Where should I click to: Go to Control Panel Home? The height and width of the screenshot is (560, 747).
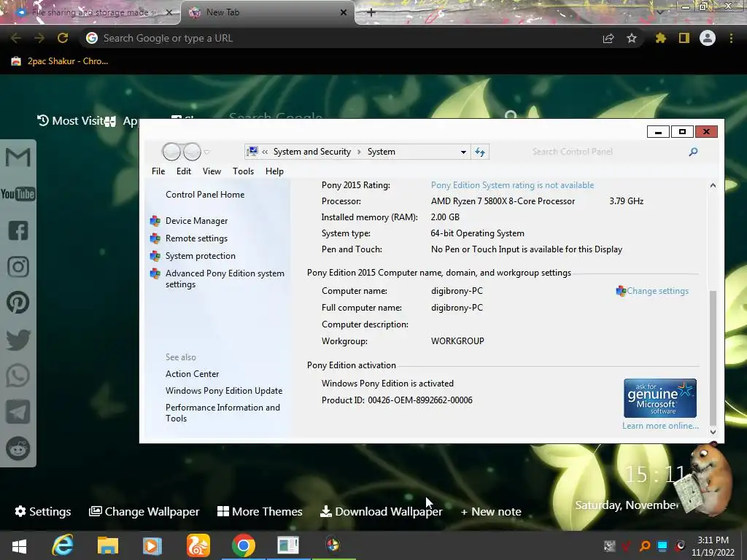point(205,194)
